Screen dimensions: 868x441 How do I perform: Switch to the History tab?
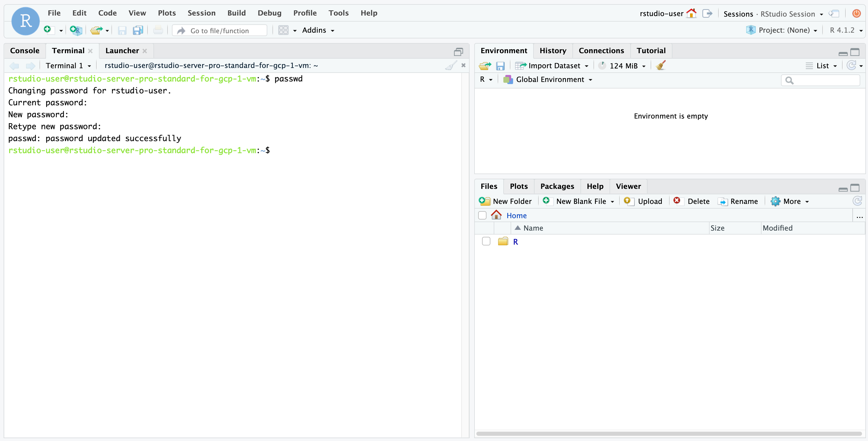click(552, 50)
